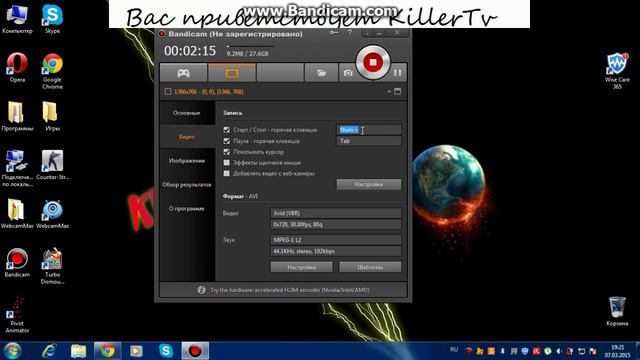Open Chrome from taskbar
The image size is (640, 360).
click(x=107, y=351)
